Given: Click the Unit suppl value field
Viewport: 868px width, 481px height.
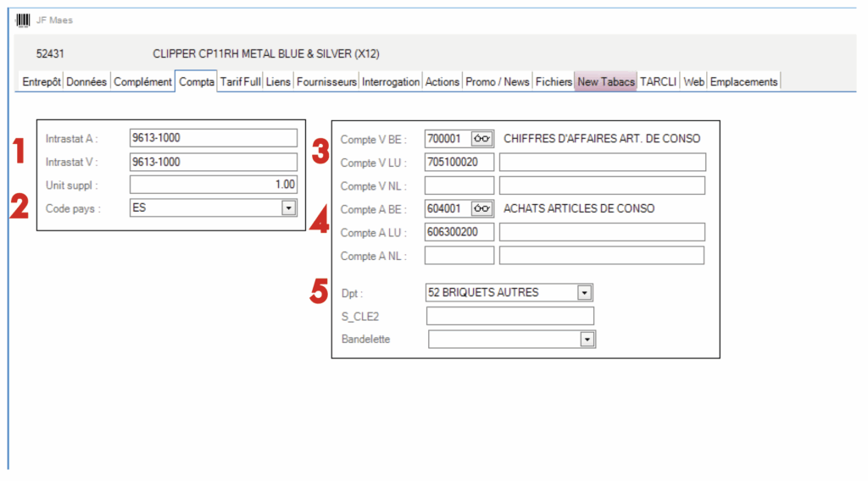Looking at the screenshot, I should 213,185.
